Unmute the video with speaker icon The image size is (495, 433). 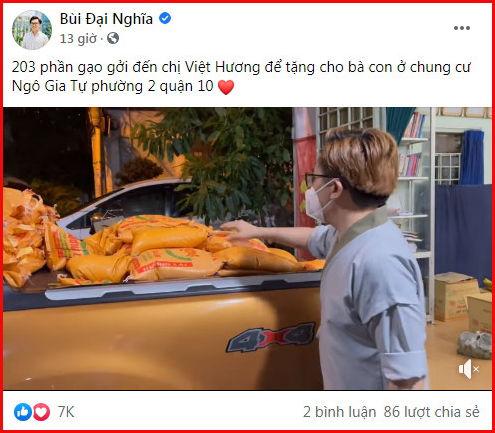[x=469, y=369]
